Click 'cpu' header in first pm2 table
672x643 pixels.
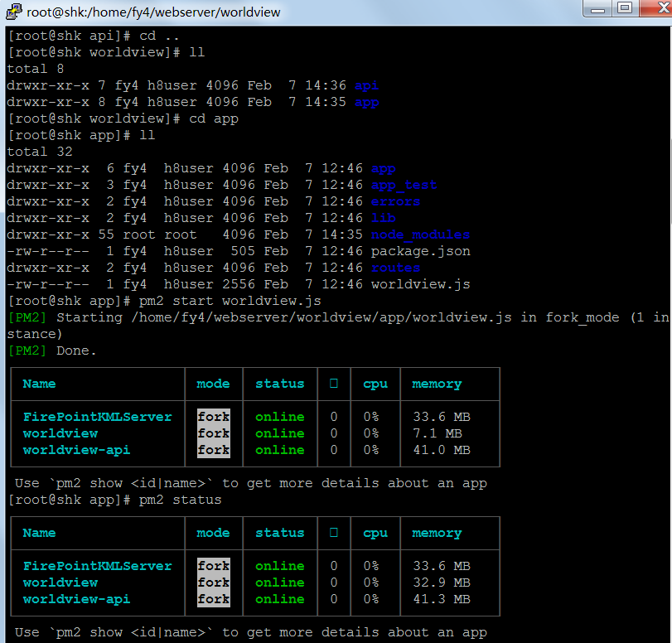[375, 384]
